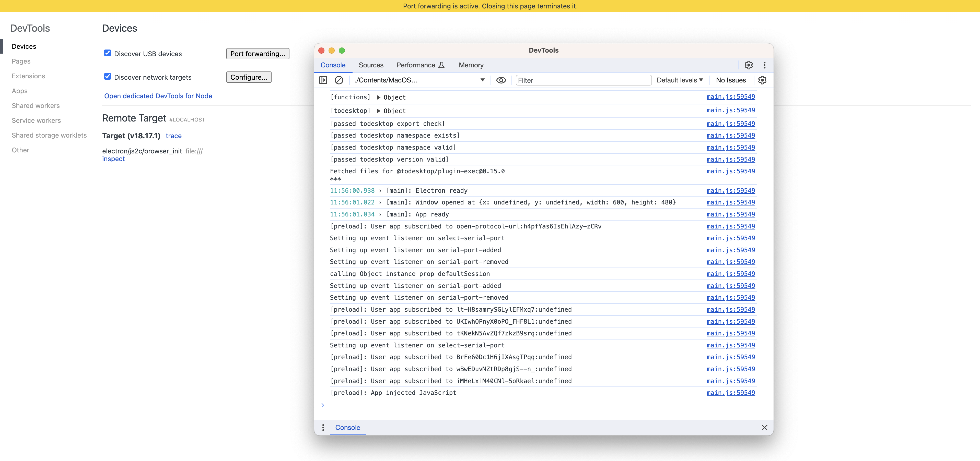Switch to the Memory tab
The width and height of the screenshot is (980, 461).
click(x=471, y=65)
